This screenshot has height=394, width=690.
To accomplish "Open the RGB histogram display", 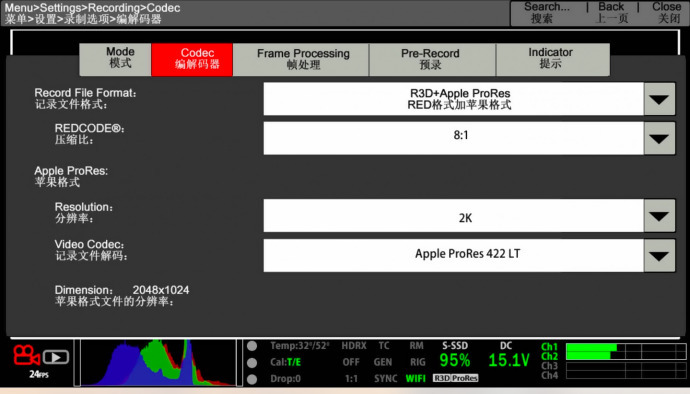I will 158,363.
